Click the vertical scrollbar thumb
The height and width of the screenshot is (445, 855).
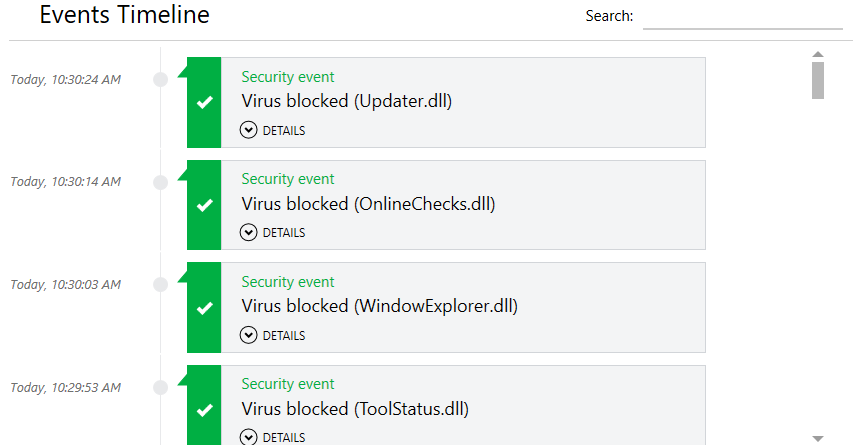click(818, 80)
